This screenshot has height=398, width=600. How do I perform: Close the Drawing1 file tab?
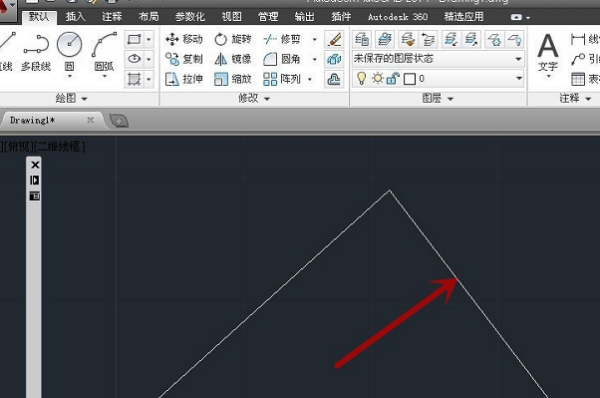tap(90, 120)
